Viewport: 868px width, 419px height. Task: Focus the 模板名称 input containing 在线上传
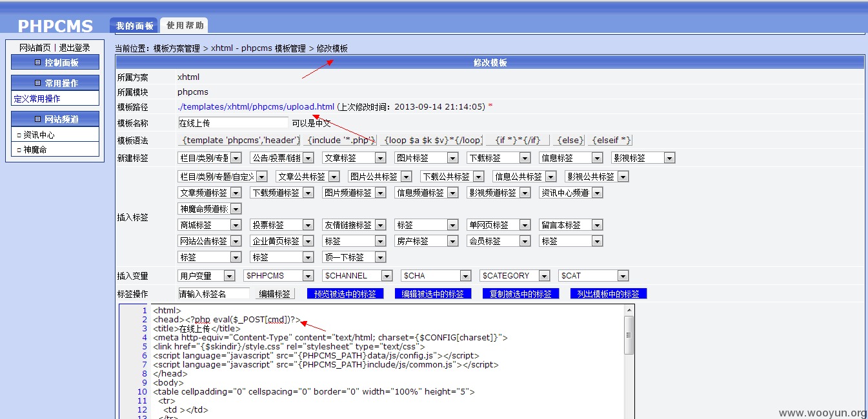click(233, 122)
